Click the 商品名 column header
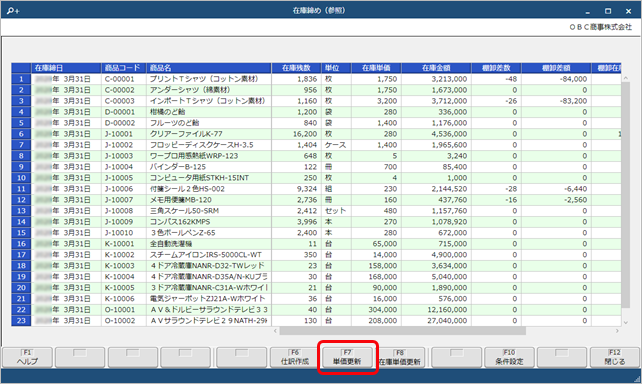Image resolution: width=642 pixels, height=384 pixels. coord(209,68)
